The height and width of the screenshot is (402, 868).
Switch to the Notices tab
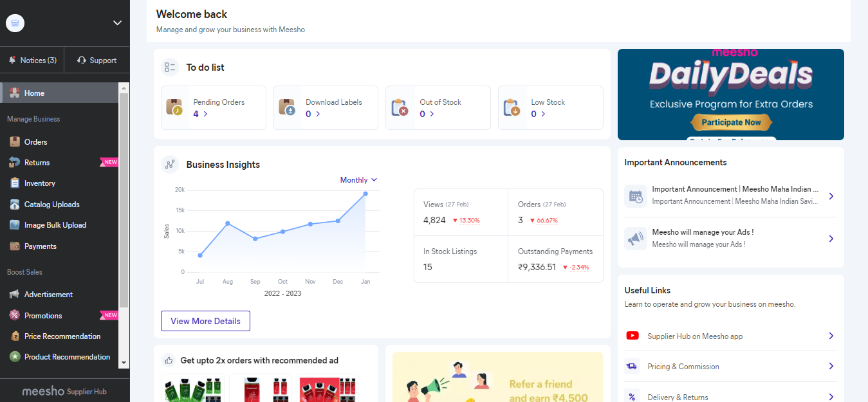(32, 59)
